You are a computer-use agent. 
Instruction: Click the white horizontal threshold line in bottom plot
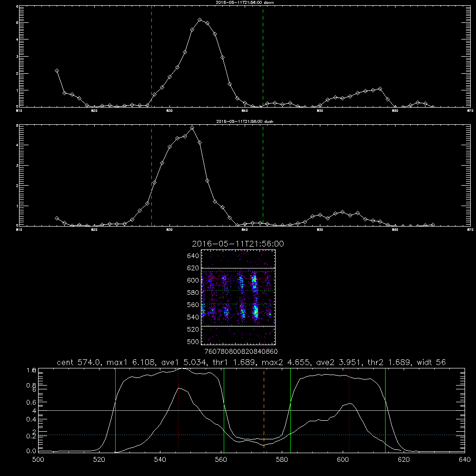click(x=251, y=410)
